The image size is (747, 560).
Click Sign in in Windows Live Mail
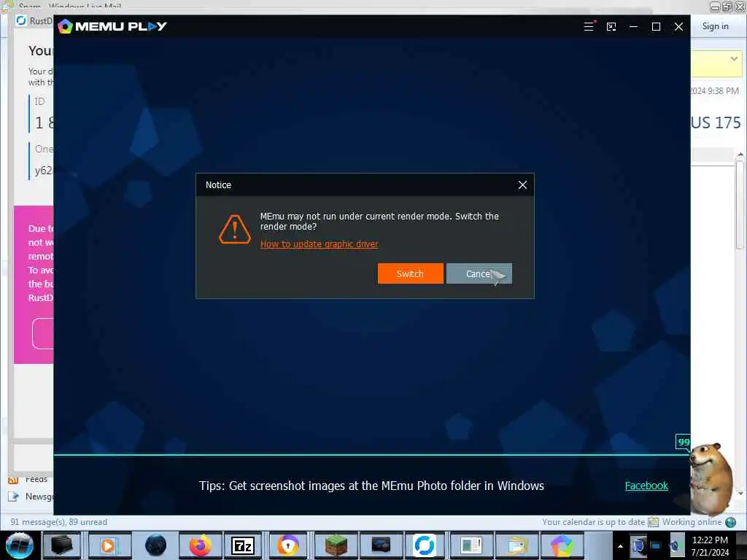(715, 26)
